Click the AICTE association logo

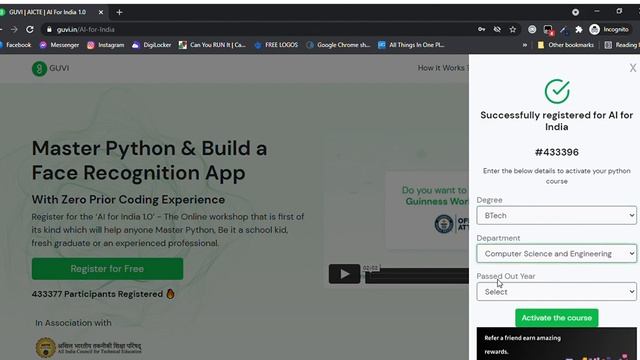pos(89,348)
